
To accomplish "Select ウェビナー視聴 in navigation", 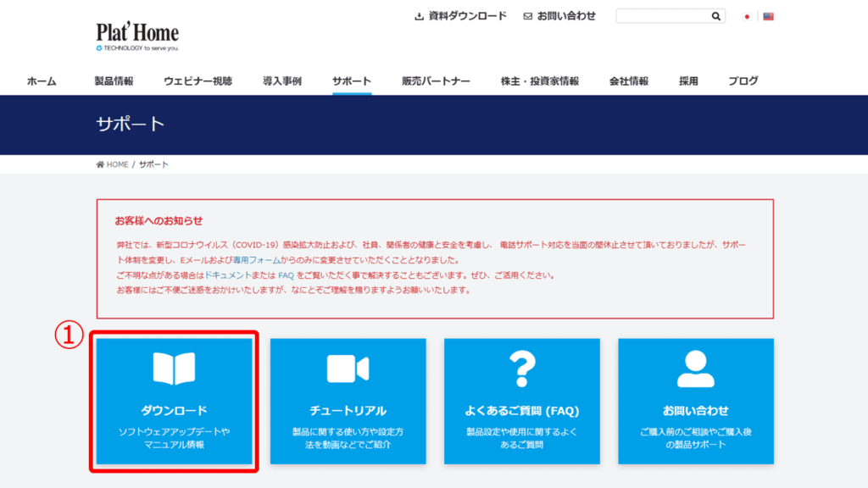I will click(x=198, y=81).
